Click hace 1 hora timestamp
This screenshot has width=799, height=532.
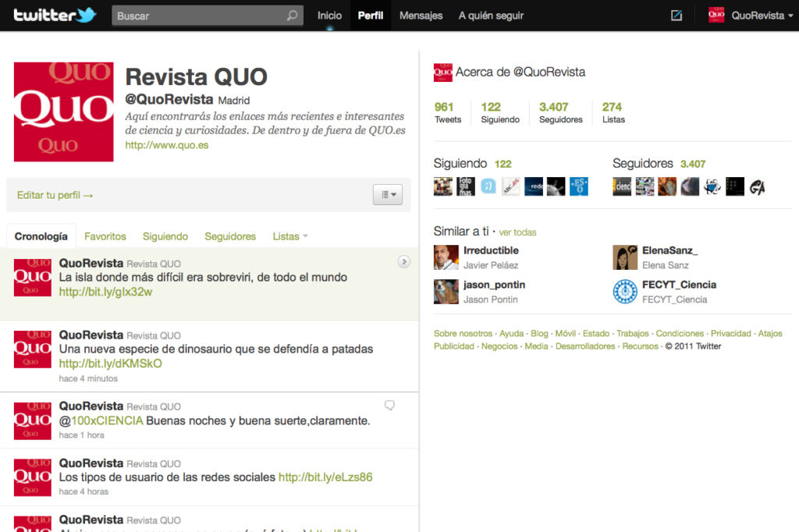pyautogui.click(x=81, y=435)
